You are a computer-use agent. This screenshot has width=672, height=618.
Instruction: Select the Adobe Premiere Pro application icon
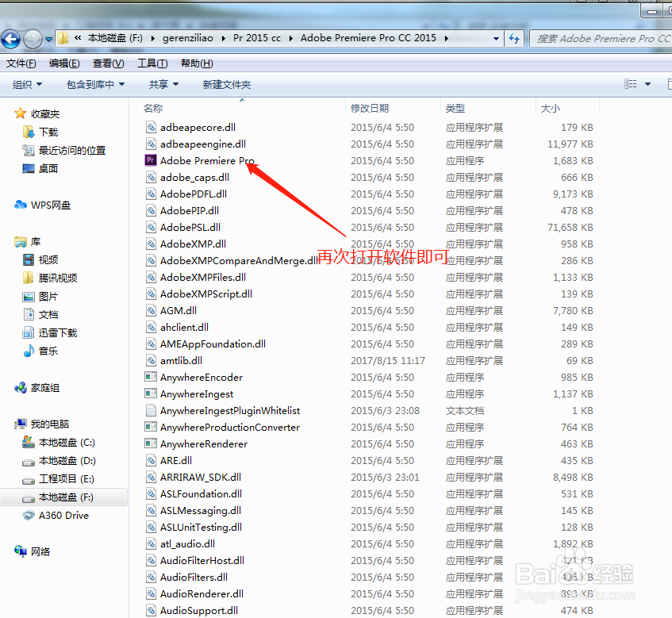click(x=151, y=160)
